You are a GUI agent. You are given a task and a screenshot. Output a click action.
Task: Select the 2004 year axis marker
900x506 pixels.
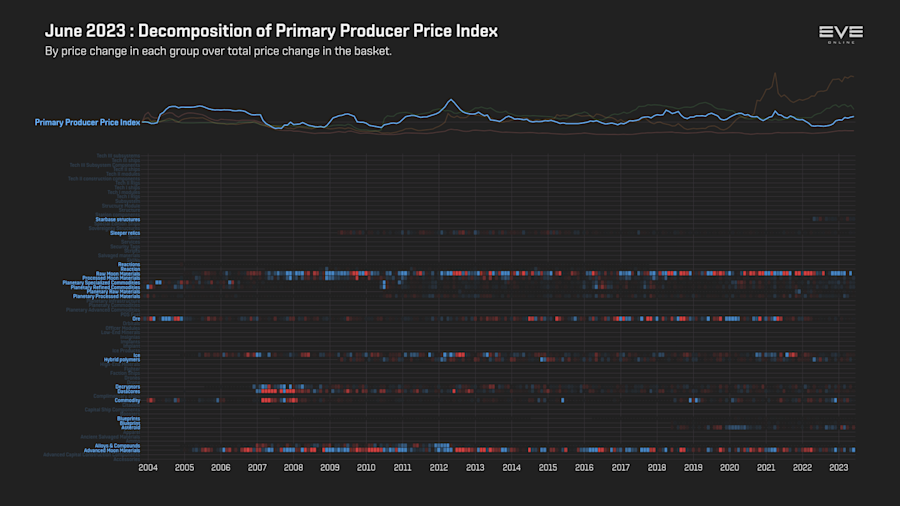(x=148, y=468)
